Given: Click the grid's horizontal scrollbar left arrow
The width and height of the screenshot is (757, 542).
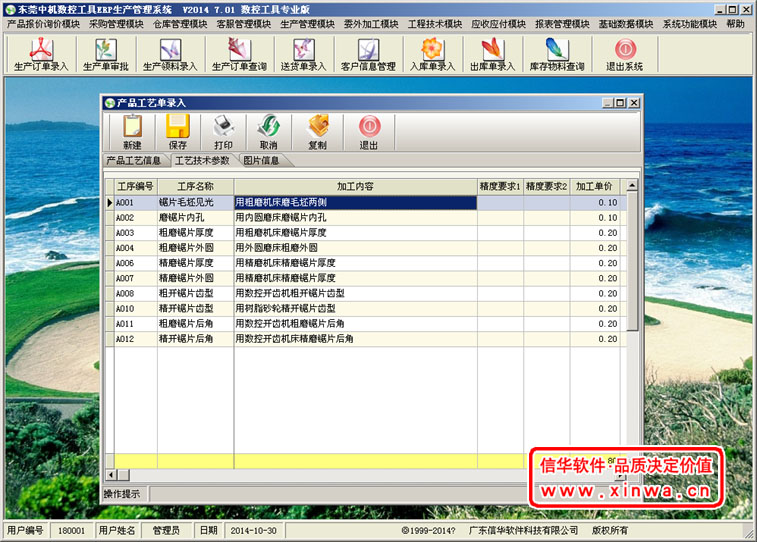Looking at the screenshot, I should coord(111,475).
